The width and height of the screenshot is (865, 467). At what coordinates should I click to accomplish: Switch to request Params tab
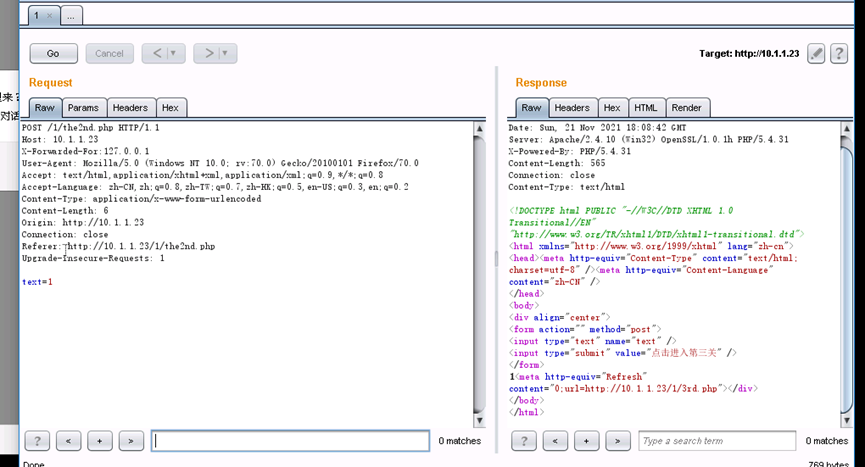click(x=83, y=108)
